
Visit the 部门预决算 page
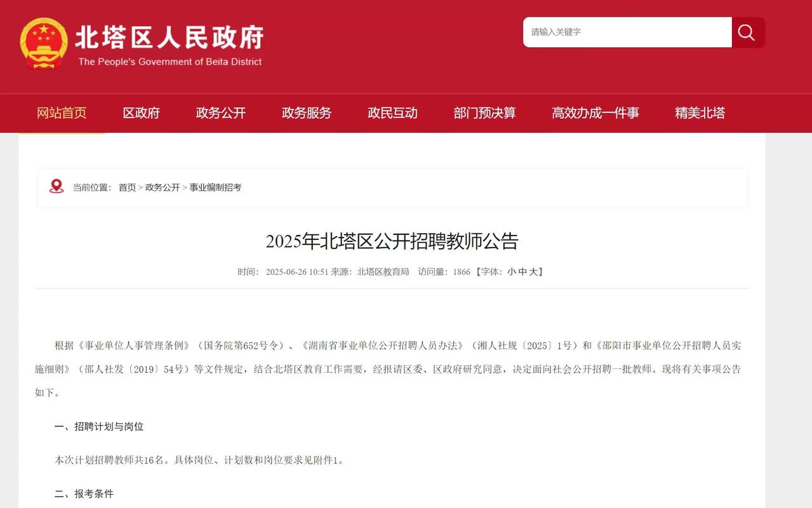485,113
